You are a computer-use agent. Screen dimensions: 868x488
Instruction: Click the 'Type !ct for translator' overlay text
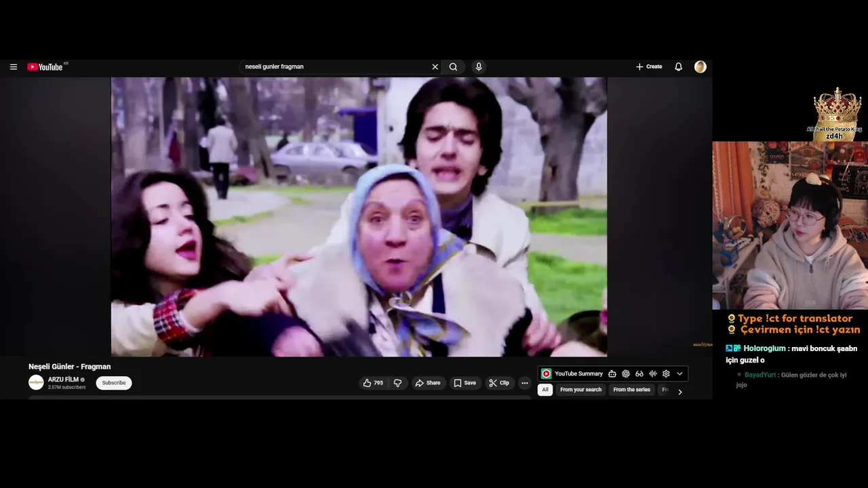click(795, 319)
